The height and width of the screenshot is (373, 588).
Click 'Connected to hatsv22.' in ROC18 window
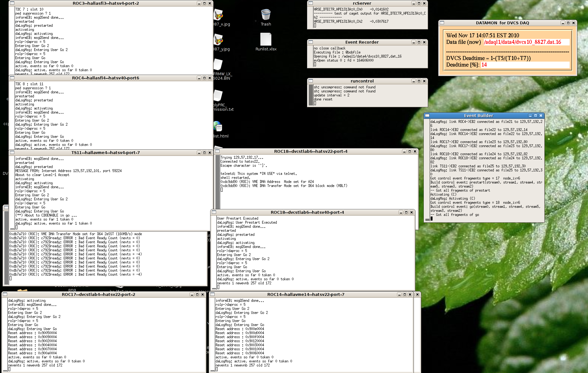pos(240,161)
